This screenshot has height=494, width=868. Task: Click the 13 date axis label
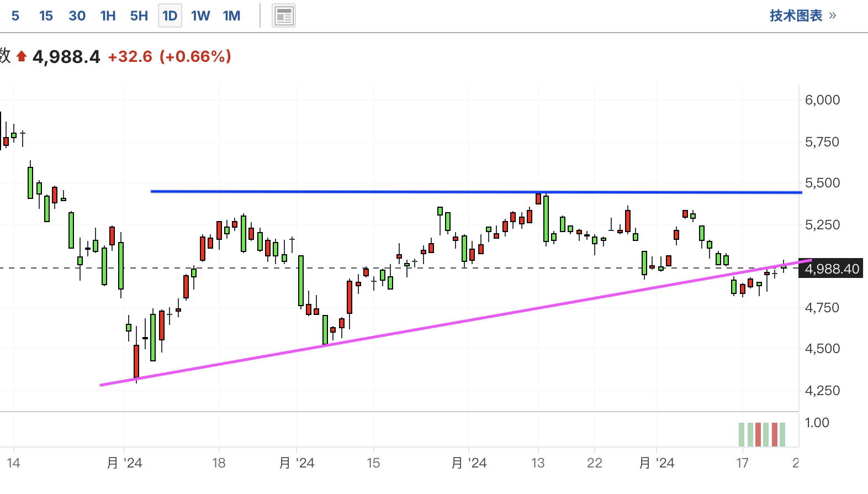pyautogui.click(x=538, y=463)
